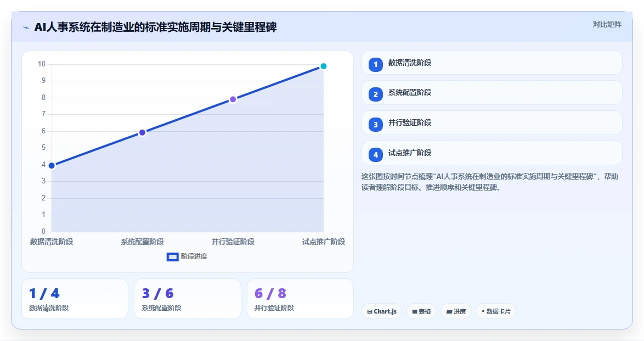Click the x-axis label 并行验证阶段
644x341 pixels.
(x=233, y=242)
